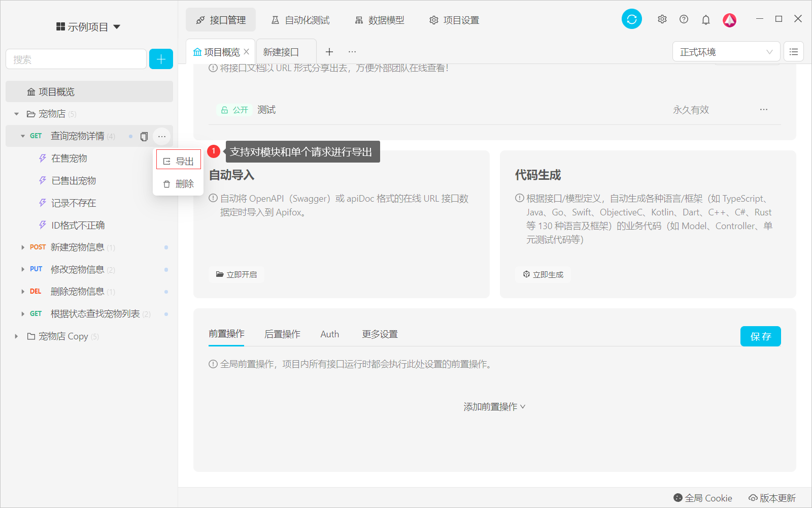Collapse 查询宠物详情 interface node
This screenshot has width=812, height=508.
(x=23, y=136)
